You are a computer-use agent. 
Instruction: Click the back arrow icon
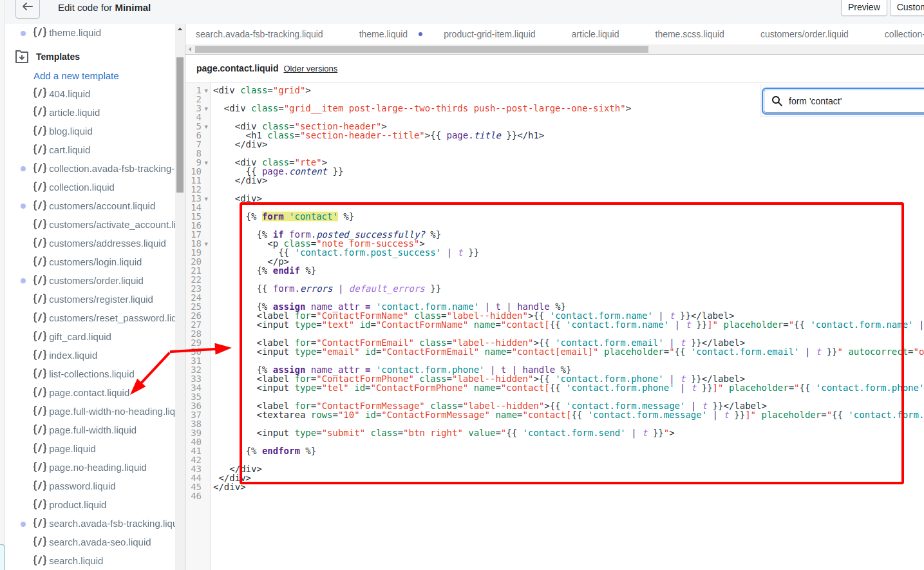click(x=27, y=7)
